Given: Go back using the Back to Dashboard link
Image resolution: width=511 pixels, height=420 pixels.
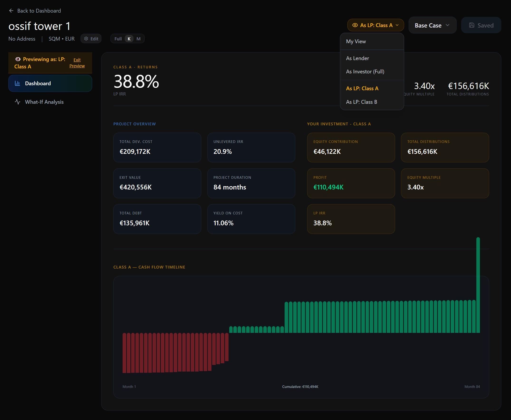Looking at the screenshot, I should [x=39, y=11].
